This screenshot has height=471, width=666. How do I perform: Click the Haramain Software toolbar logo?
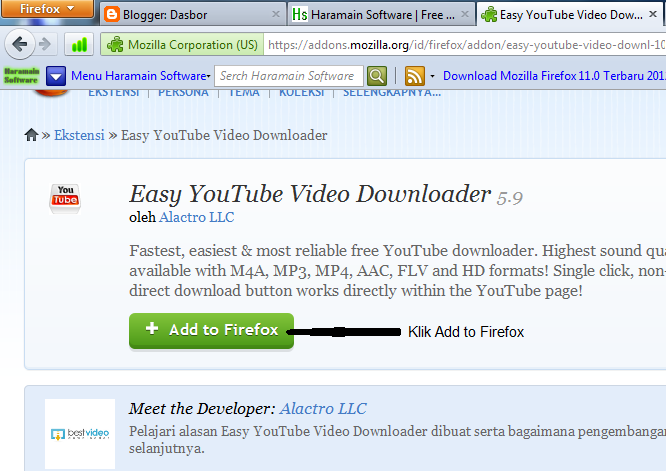click(x=21, y=76)
